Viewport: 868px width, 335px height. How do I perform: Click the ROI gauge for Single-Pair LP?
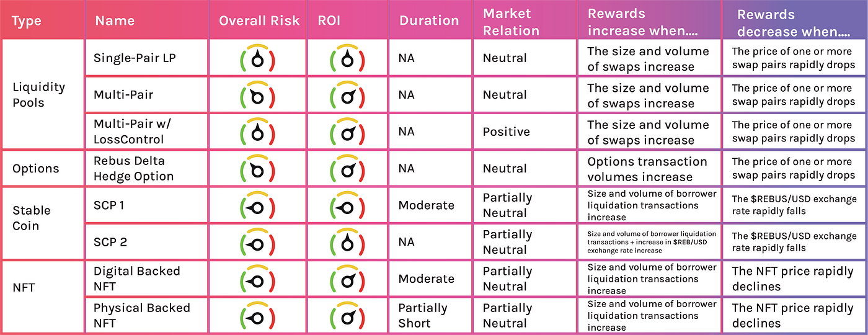[x=347, y=58]
